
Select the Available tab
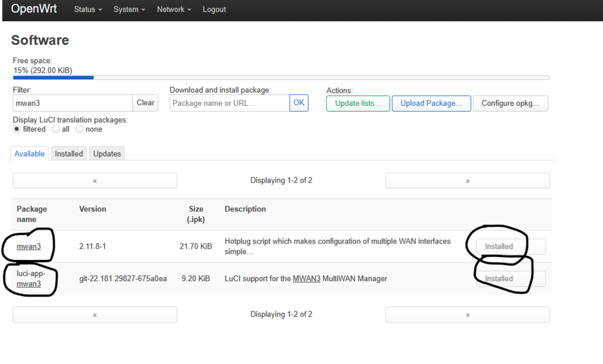29,153
